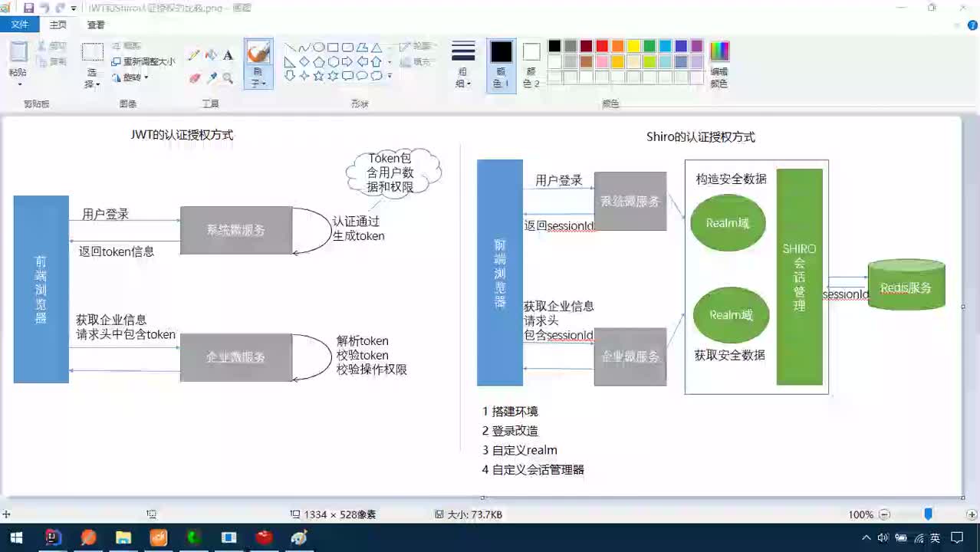
Task: Select the pentagon shape
Action: click(319, 61)
